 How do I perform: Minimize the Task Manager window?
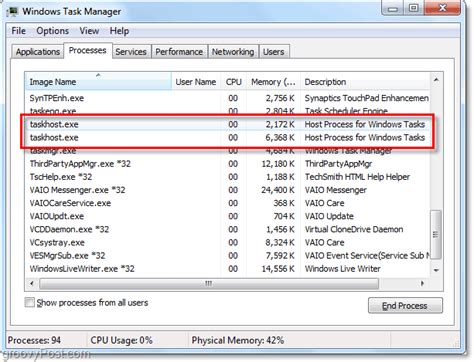click(x=393, y=8)
